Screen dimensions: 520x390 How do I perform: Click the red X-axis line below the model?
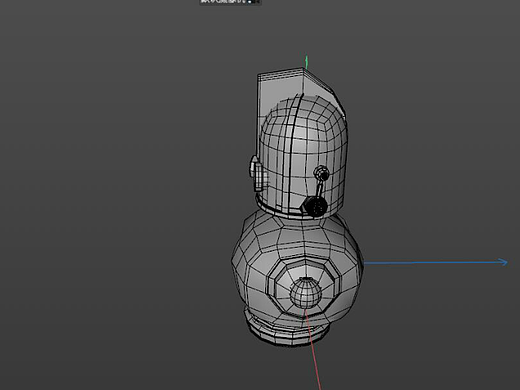click(x=313, y=350)
